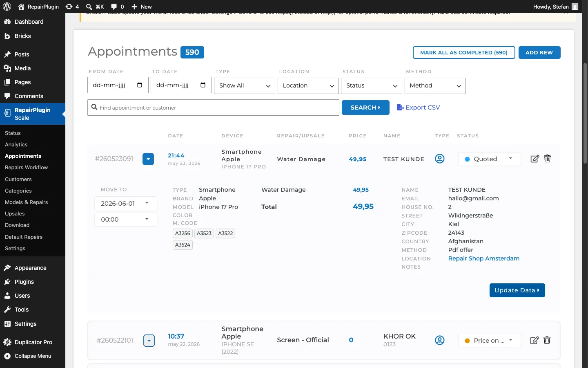The width and height of the screenshot is (588, 368).
Task: Open the Price on status dropdown
Action: (x=490, y=341)
